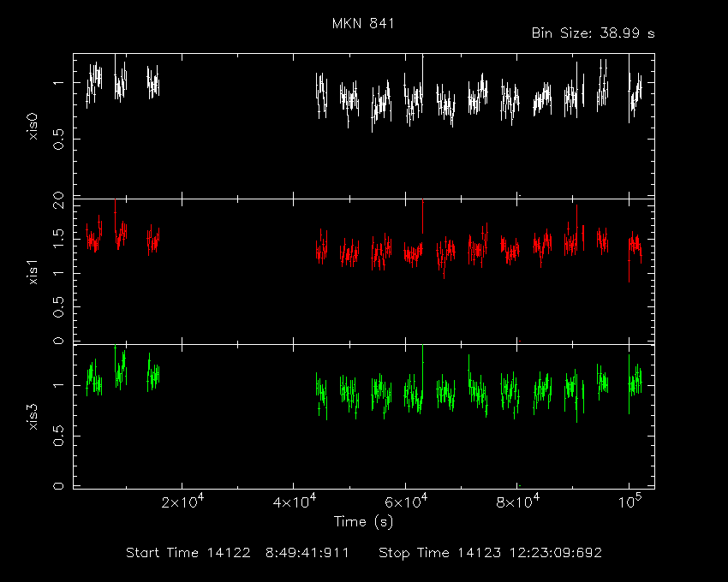Click the Time (s) axis title
The height and width of the screenshot is (582, 728).
363,522
